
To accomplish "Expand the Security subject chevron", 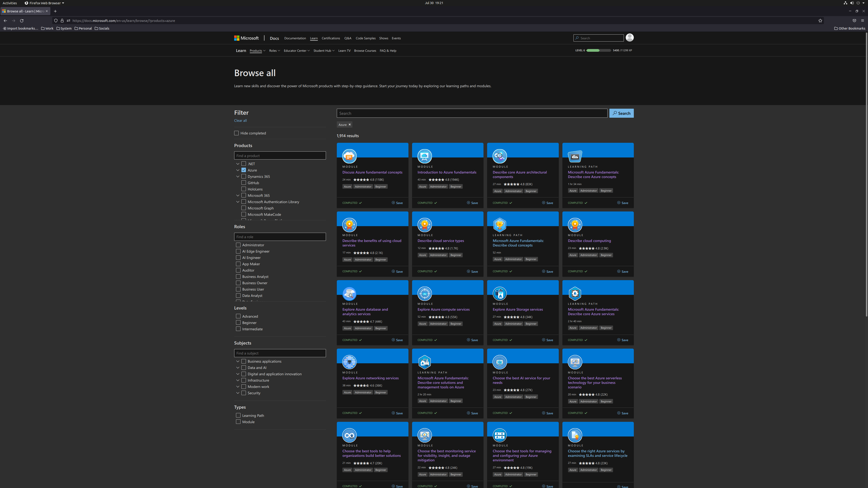I will pos(238,393).
